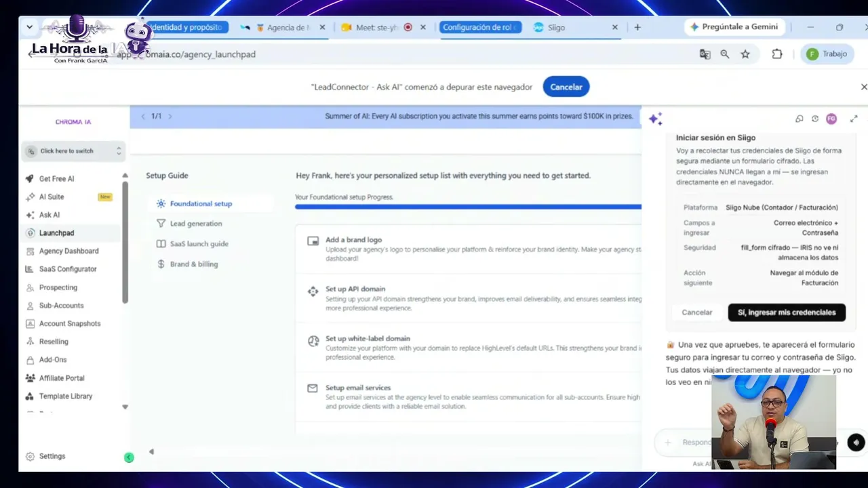The image size is (868, 488).
Task: Click the SaaS Configurator icon
Action: click(30, 269)
